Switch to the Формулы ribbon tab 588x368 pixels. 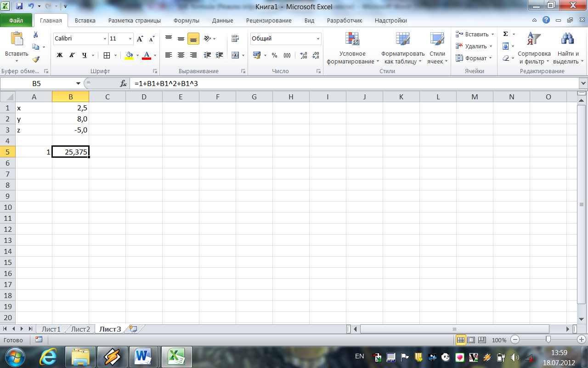click(x=187, y=20)
